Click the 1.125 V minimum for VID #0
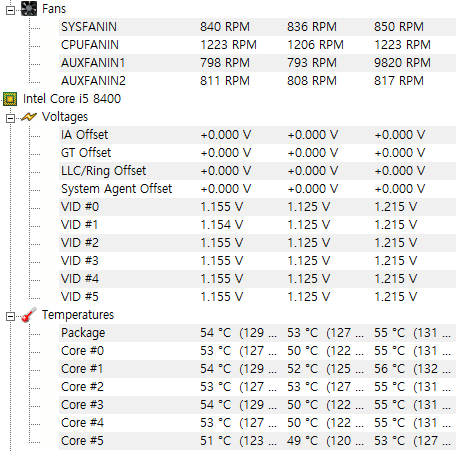The width and height of the screenshot is (456, 451). (x=309, y=207)
